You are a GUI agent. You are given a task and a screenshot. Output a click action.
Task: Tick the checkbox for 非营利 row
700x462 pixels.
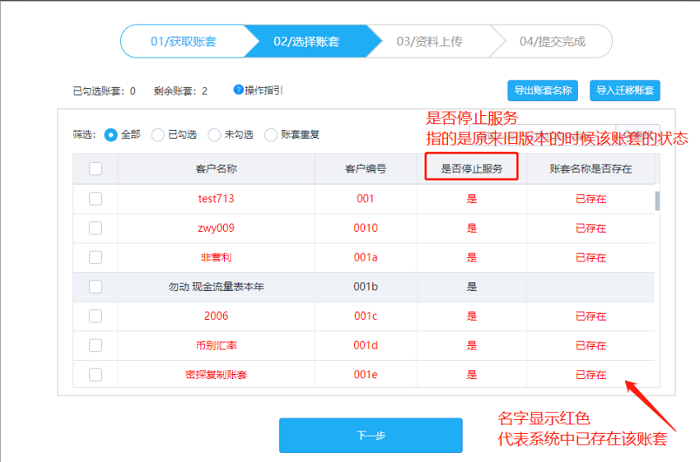95,257
